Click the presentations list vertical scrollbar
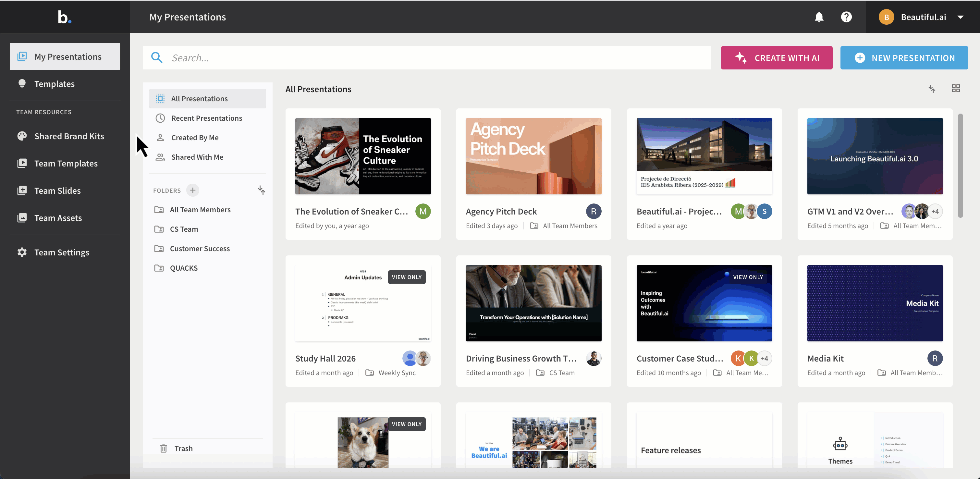 (961, 166)
